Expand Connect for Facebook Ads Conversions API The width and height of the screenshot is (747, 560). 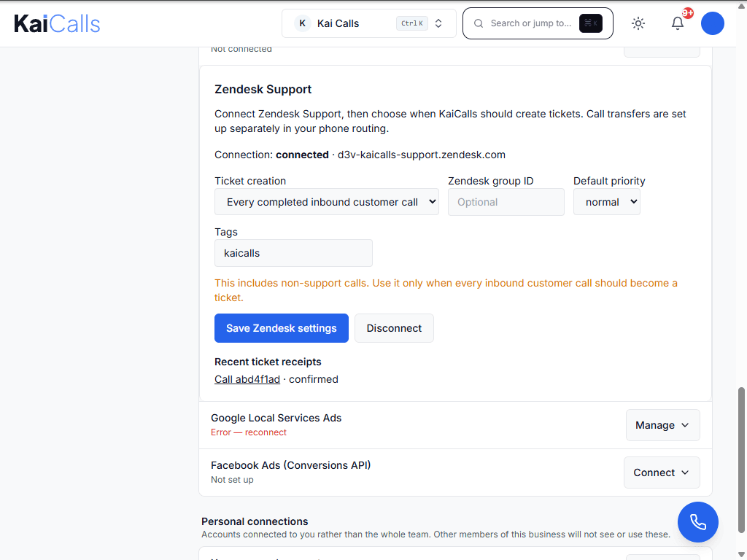(x=662, y=472)
